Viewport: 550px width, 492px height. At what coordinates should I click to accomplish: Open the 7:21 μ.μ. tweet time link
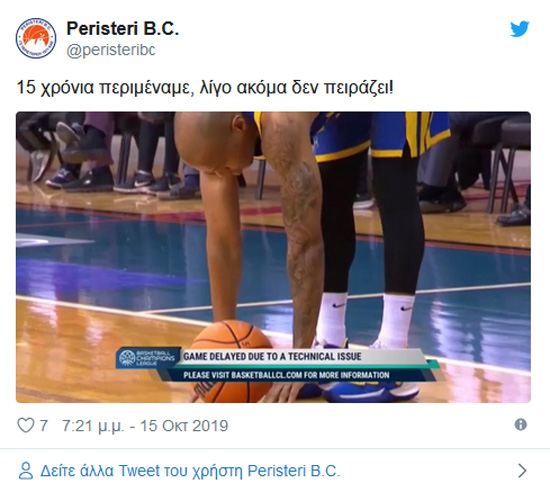click(93, 426)
